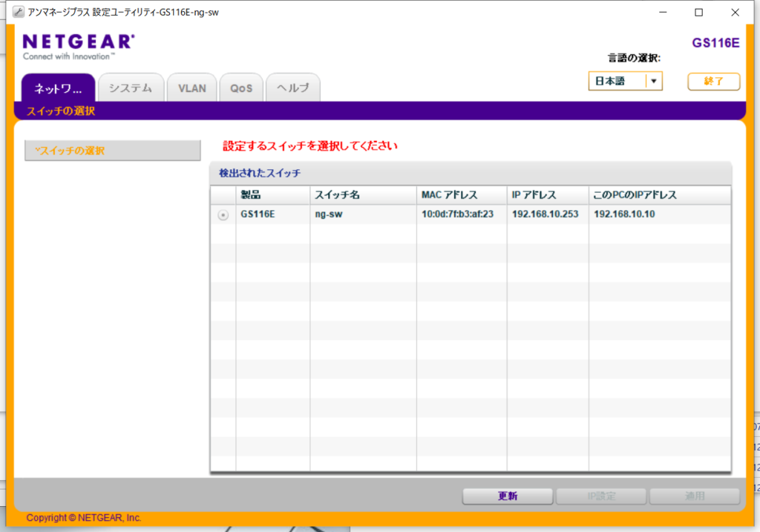Screen dimensions: 760x532
Task: Go to the QoS tab
Action: tap(241, 88)
